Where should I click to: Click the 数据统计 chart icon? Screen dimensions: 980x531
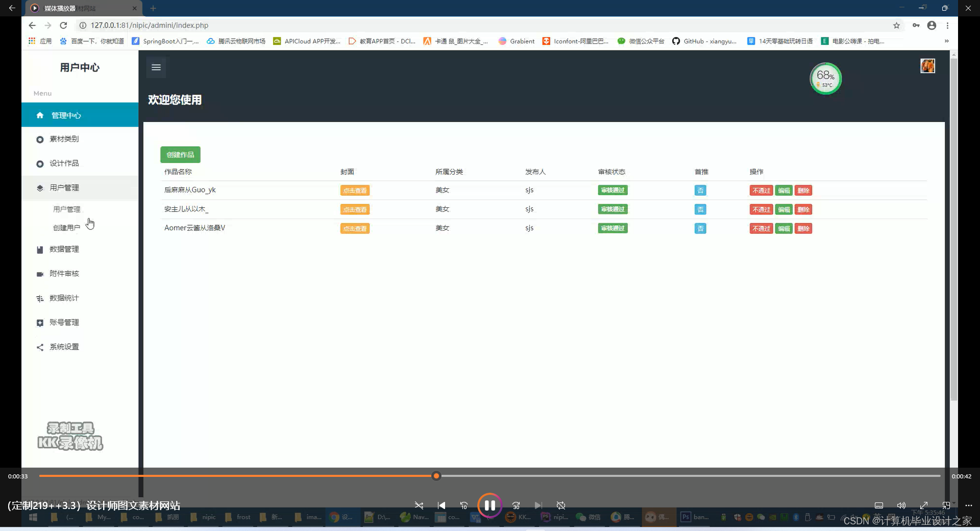[x=40, y=299]
